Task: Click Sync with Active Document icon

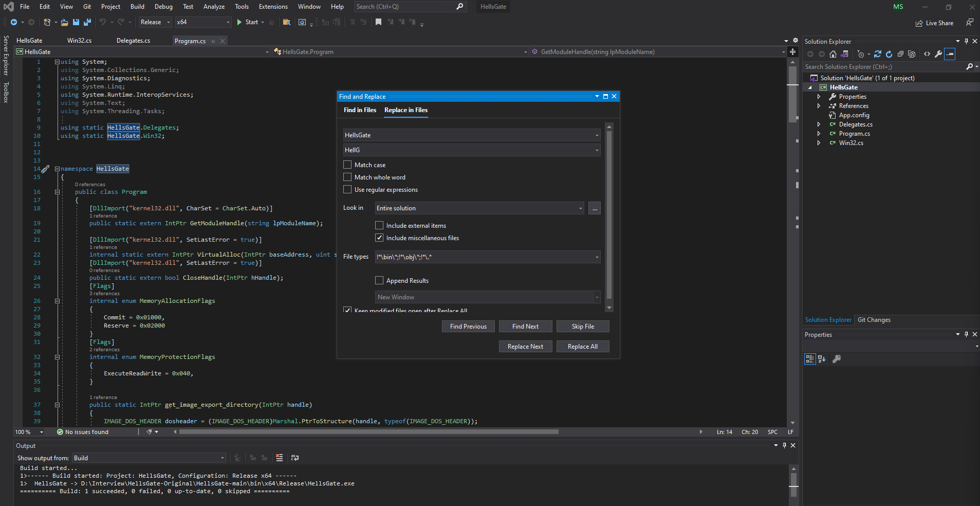Action: (x=878, y=54)
